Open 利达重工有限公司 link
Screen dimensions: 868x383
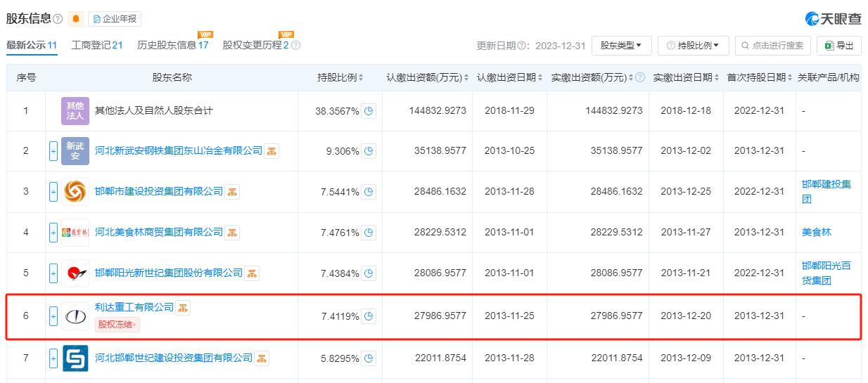pyautogui.click(x=134, y=307)
